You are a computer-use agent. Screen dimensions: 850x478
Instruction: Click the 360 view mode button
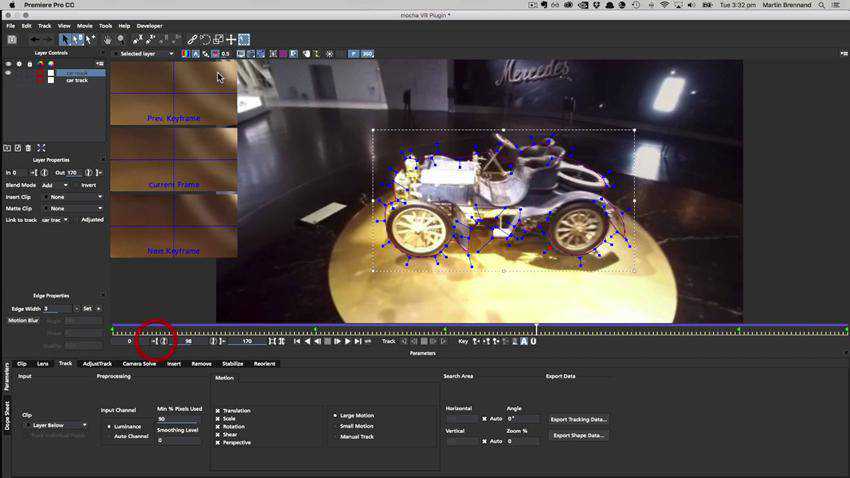pos(367,54)
